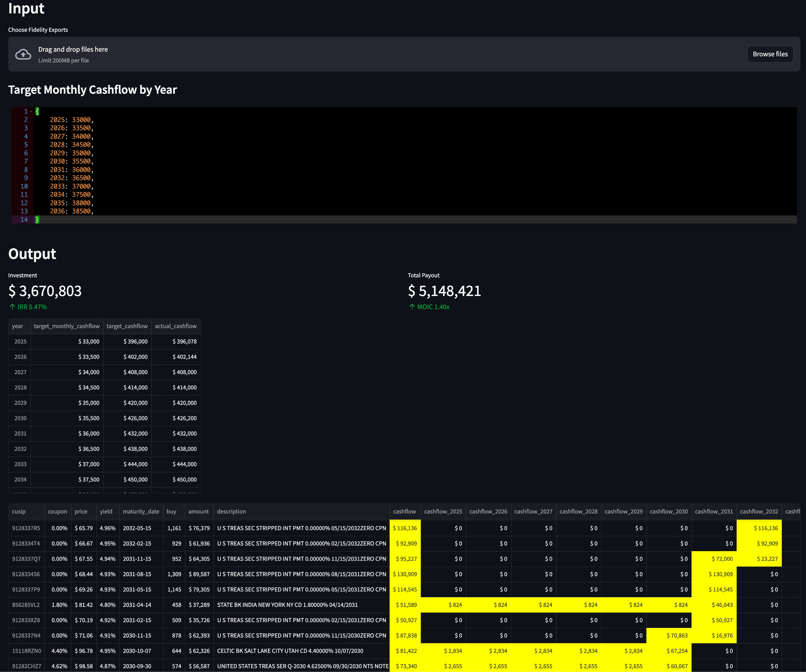Click the Browse files button
Image resolution: width=806 pixels, height=672 pixels.
770,54
